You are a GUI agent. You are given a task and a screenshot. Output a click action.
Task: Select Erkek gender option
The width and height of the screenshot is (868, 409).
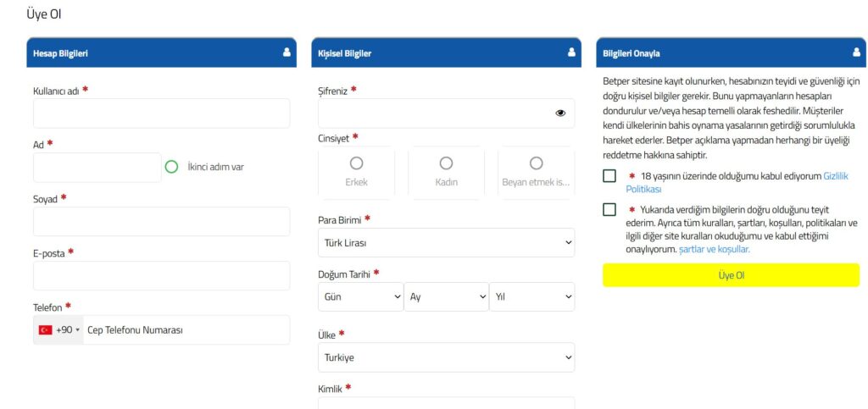coord(356,172)
